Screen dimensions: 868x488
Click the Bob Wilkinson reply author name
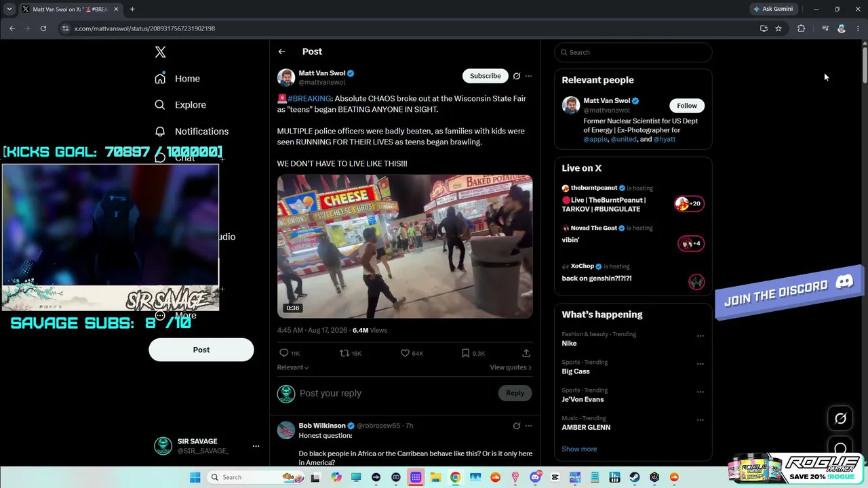point(322,426)
